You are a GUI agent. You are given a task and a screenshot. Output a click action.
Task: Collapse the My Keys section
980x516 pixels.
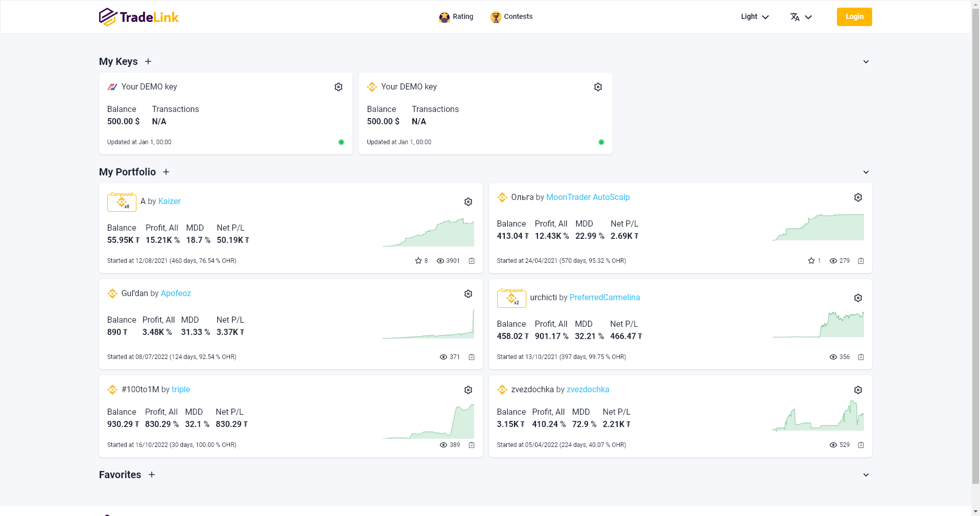pyautogui.click(x=866, y=62)
